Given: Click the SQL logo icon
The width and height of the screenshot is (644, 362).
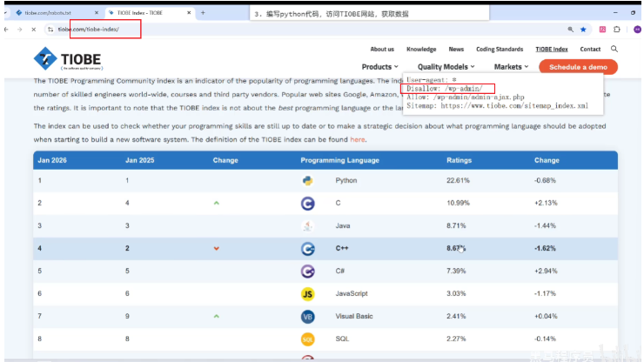Looking at the screenshot, I should click(307, 339).
